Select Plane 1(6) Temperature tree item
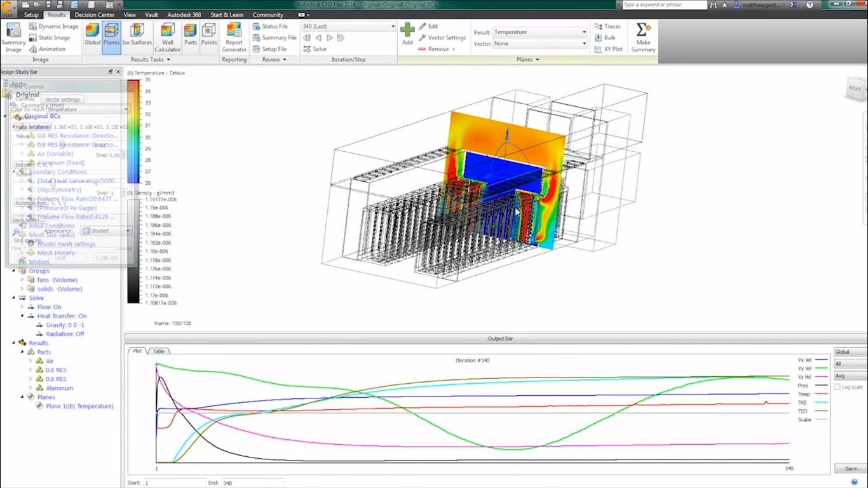The width and height of the screenshot is (868, 488). (x=79, y=406)
